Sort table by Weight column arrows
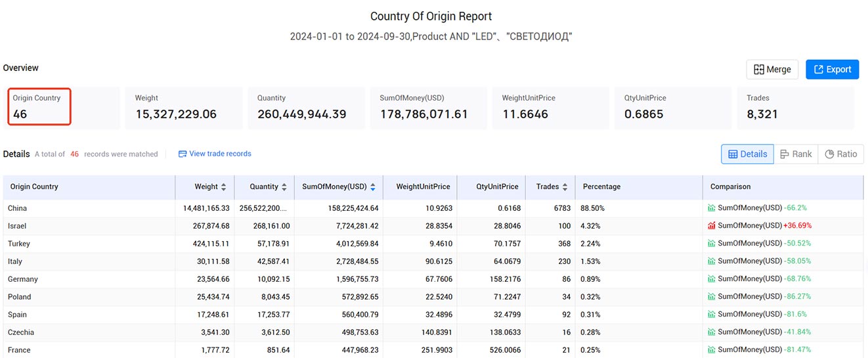Viewport: 868px width, 358px height. coord(223,187)
